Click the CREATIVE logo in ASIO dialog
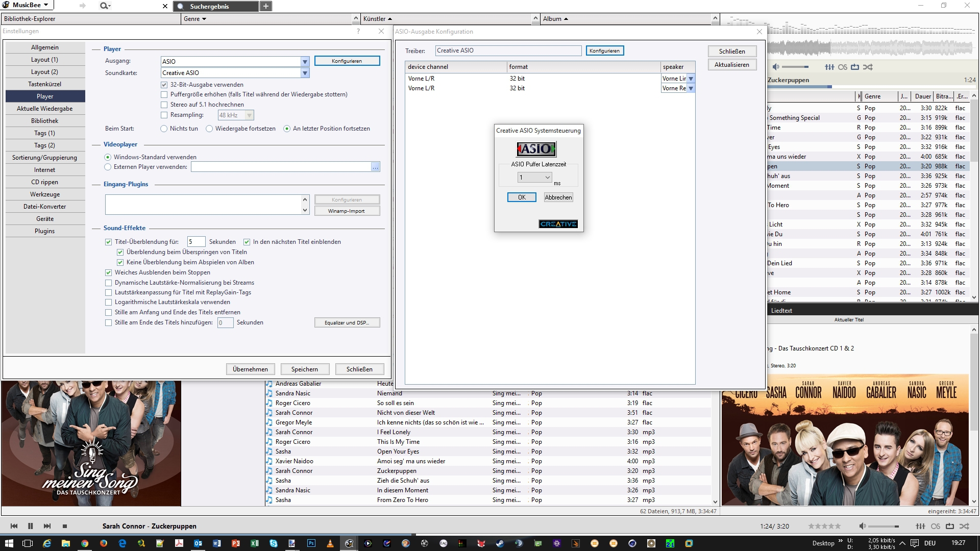 coord(558,224)
